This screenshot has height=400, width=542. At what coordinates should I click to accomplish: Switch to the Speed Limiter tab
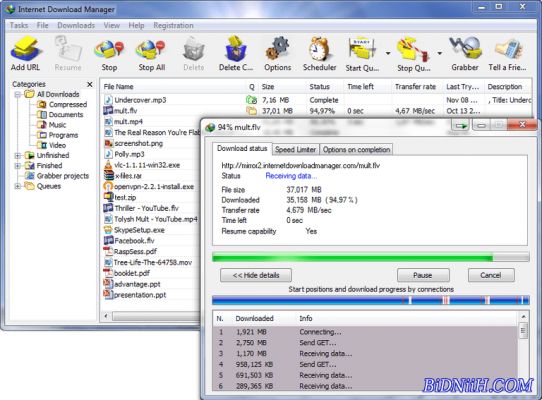(x=296, y=150)
